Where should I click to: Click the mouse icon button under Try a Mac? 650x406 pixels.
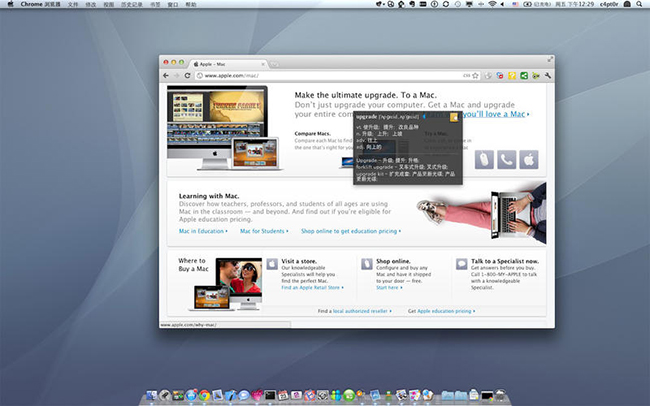[484, 160]
